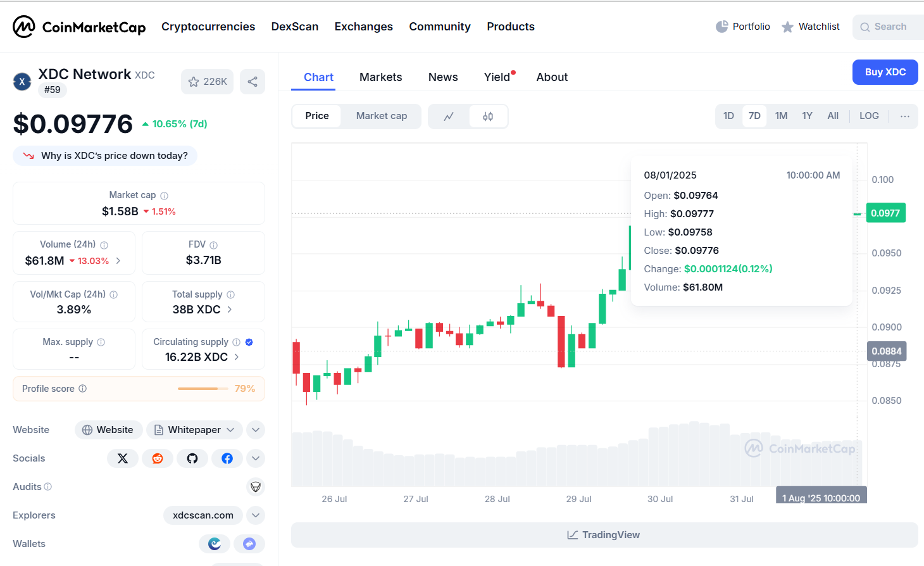Click the Profile score 79% bar
The height and width of the screenshot is (566, 924).
tap(203, 389)
